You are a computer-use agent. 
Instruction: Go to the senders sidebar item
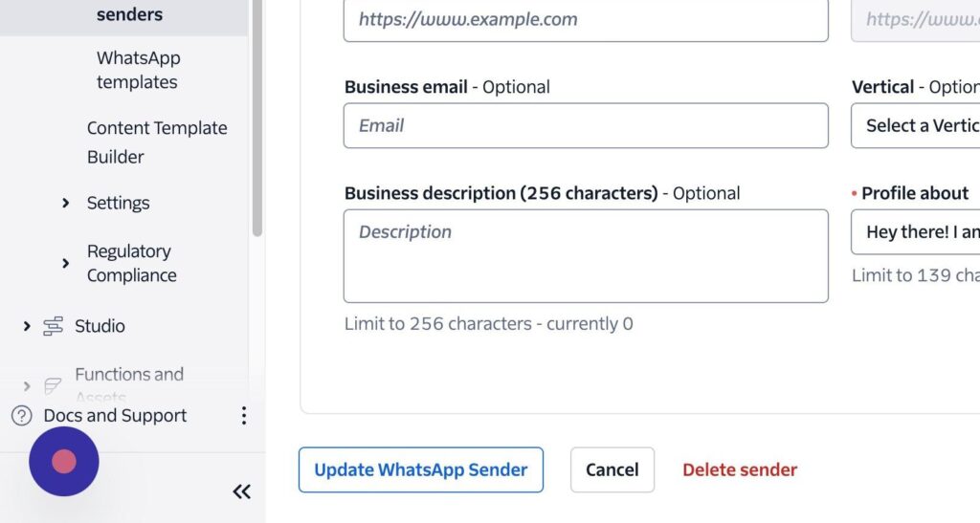pyautogui.click(x=129, y=14)
